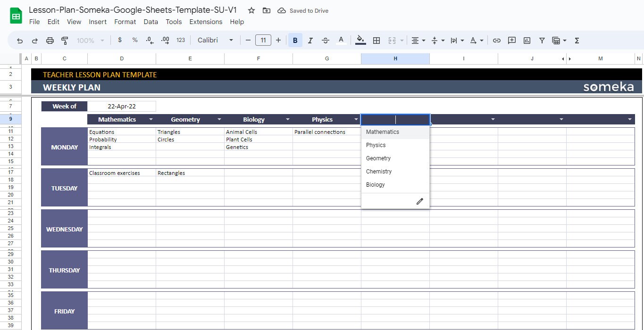Viewport: 644px width, 330px height.
Task: Open the Calibri font dropdown
Action: (215, 40)
